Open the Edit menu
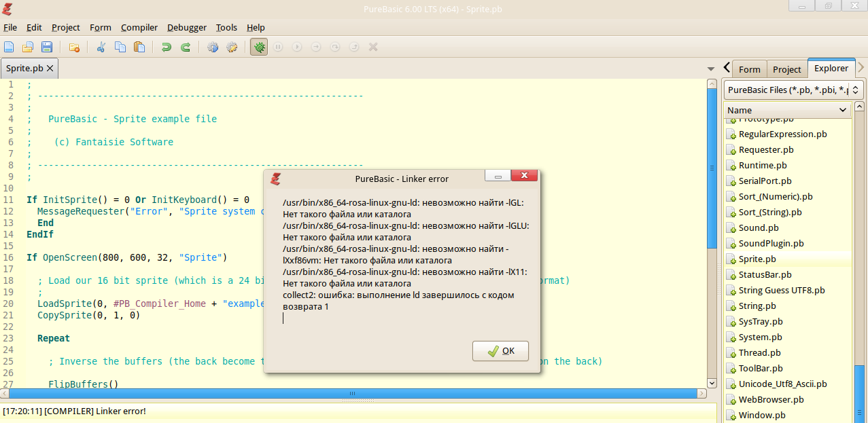This screenshot has height=423, width=868. (34, 27)
